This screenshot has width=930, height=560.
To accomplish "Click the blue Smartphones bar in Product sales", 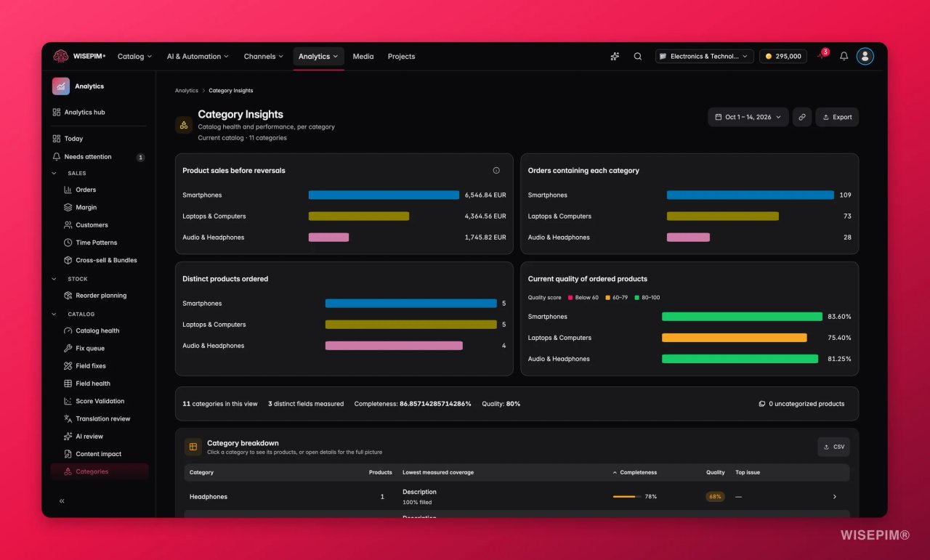I will pos(384,195).
